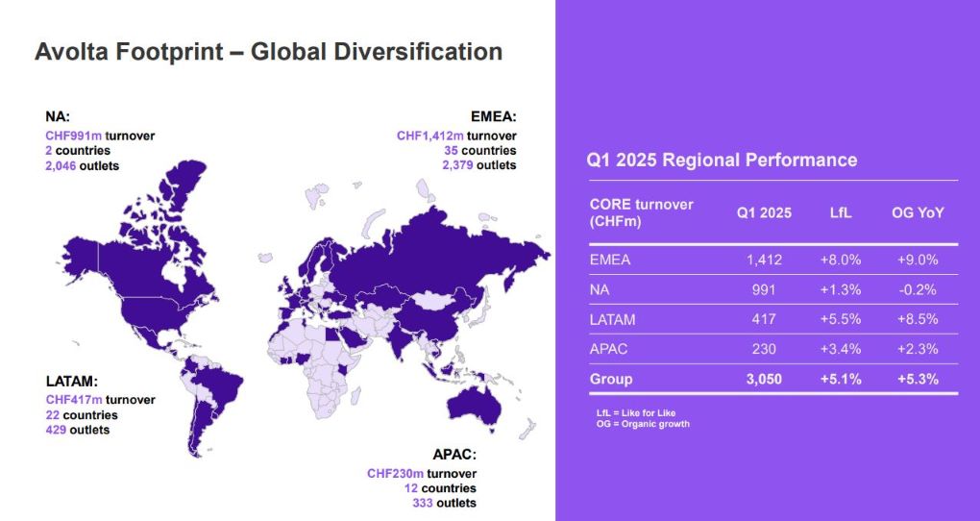Select the 'APAC:' region heading on map
The height and width of the screenshot is (521, 980).
[454, 454]
